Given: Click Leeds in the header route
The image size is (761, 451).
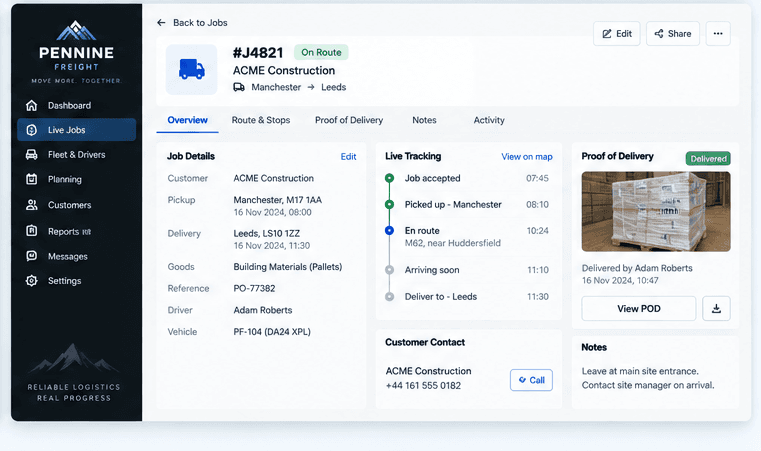Looking at the screenshot, I should (x=333, y=87).
